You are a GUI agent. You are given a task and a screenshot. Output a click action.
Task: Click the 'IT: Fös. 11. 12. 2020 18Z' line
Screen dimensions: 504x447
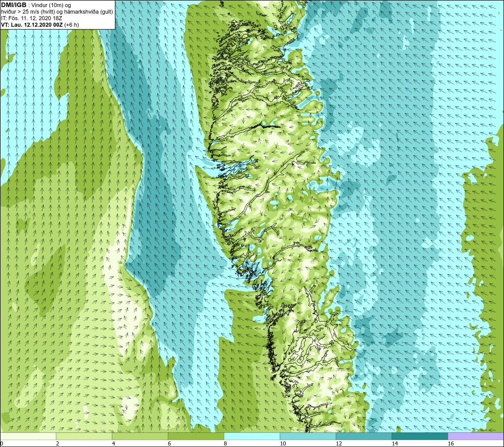[x=31, y=18]
